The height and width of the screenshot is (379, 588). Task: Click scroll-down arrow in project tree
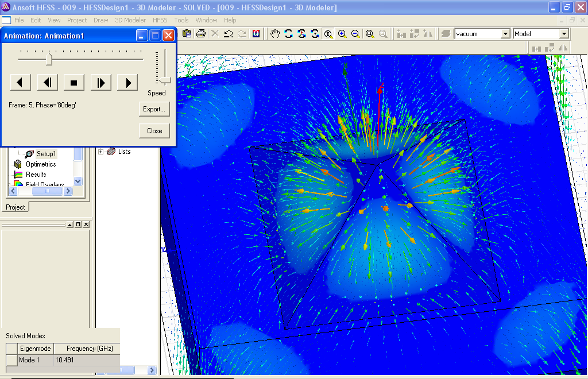[78, 181]
